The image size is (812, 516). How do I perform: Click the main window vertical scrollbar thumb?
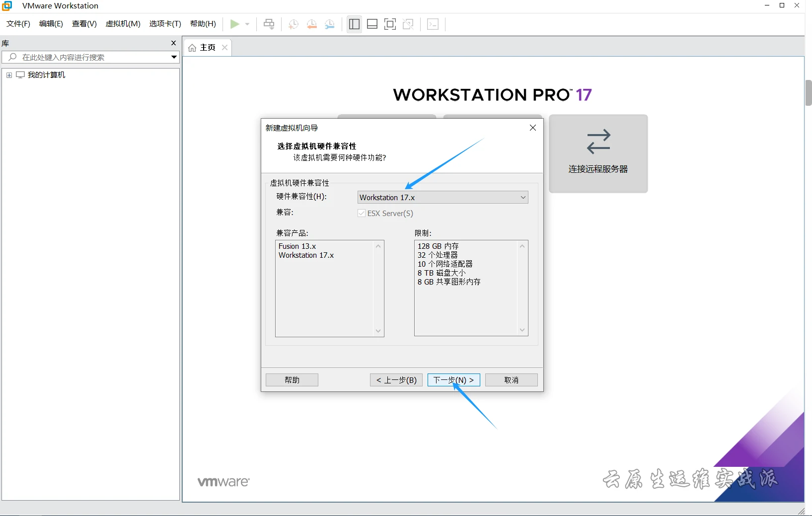(809, 93)
